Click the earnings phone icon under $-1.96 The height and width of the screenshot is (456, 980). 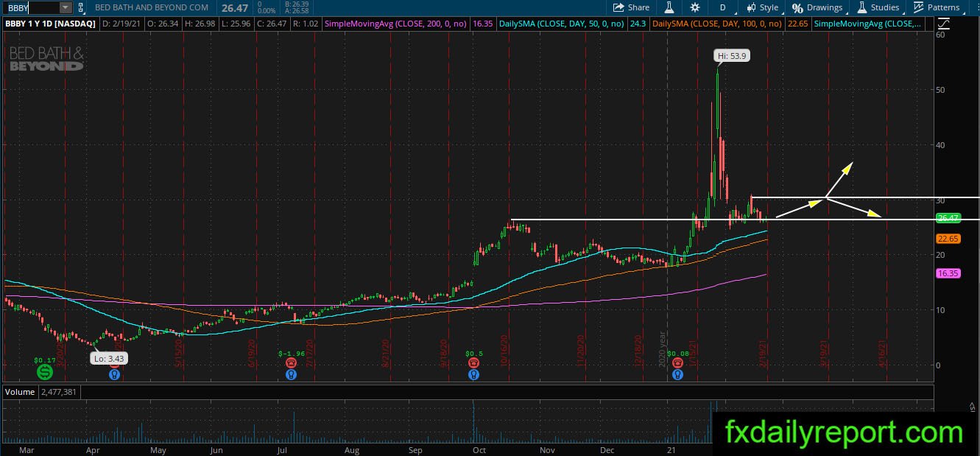coord(292,362)
